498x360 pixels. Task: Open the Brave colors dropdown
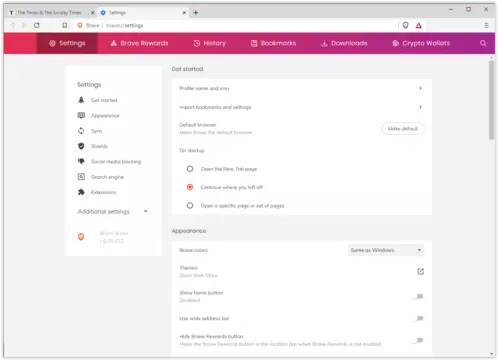(386, 250)
